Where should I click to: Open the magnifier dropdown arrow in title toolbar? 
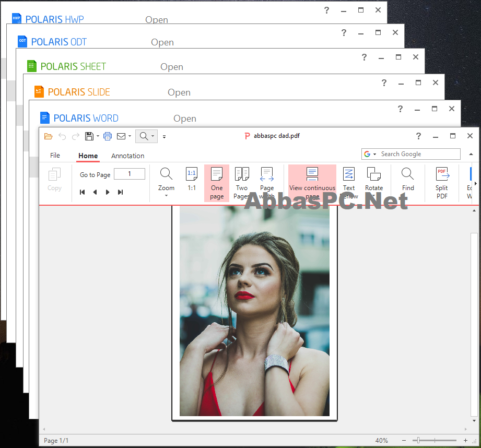[x=153, y=136]
